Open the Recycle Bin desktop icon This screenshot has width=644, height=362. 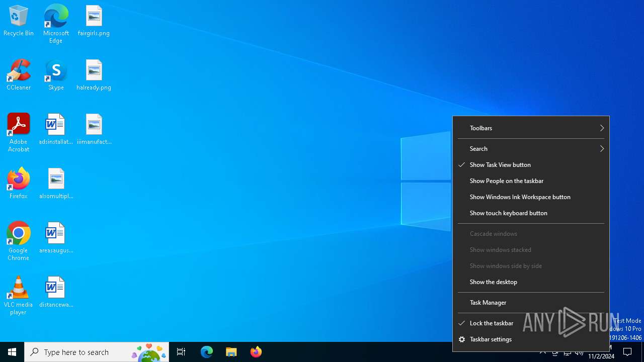[x=19, y=21]
